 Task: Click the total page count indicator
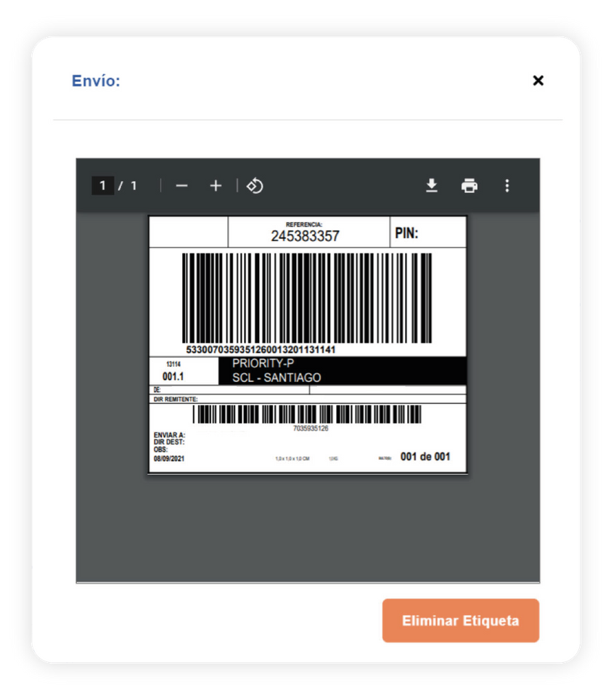134,185
